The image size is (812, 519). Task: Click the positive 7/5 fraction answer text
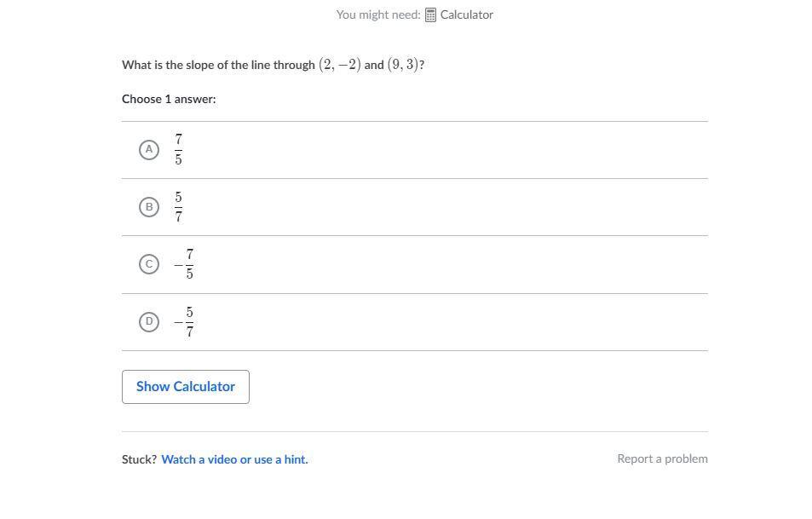(179, 149)
